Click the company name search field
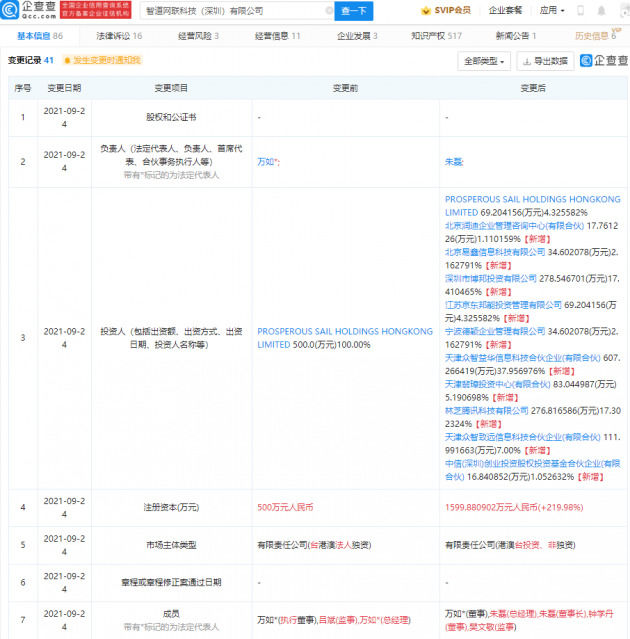Viewport: 630px width, 639px height. (236, 11)
